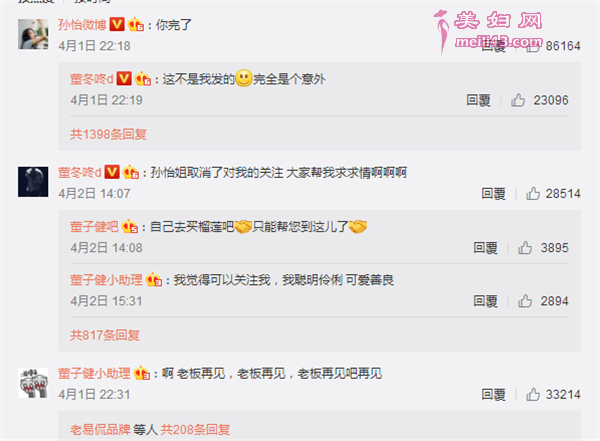Expand the 共817条回复 reply thread
600x441 pixels.
[104, 335]
